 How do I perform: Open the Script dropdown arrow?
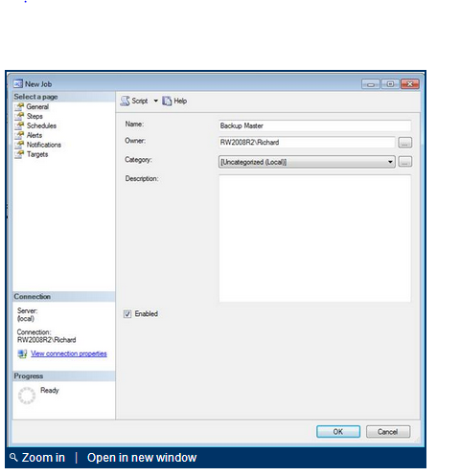pyautogui.click(x=156, y=101)
